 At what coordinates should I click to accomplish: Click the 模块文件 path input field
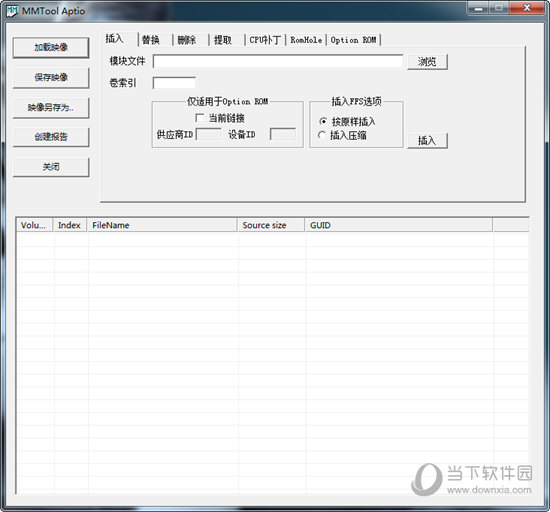(x=278, y=61)
